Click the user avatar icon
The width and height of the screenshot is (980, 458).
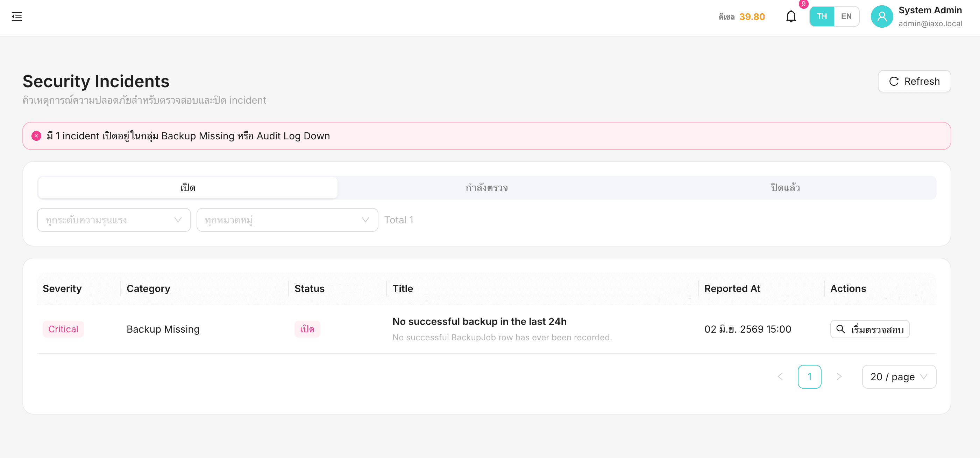tap(881, 16)
